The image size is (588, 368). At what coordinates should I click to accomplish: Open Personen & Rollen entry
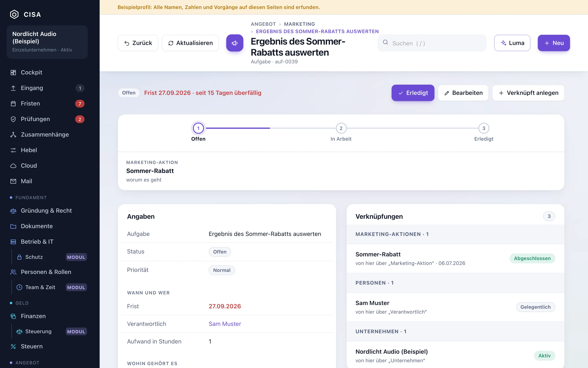tap(47, 272)
